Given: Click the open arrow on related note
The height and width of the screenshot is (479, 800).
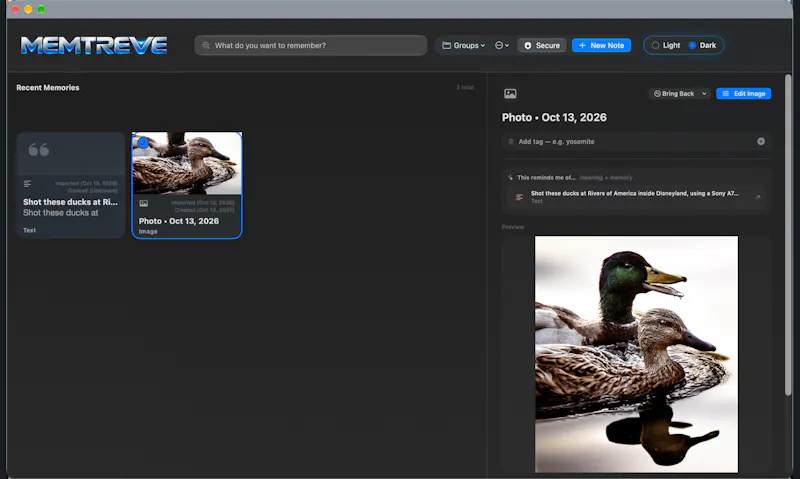Looking at the screenshot, I should pos(758,197).
